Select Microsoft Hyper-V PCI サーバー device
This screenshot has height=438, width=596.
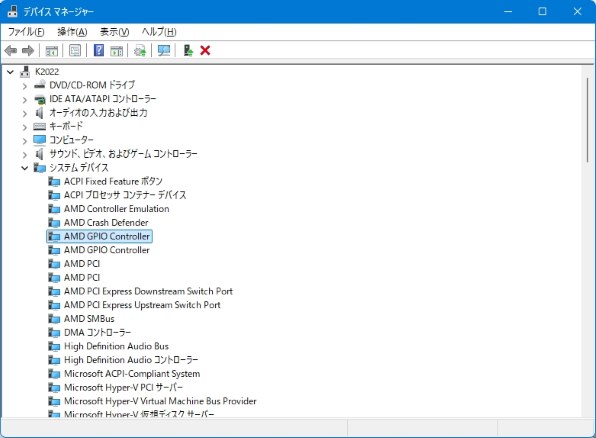[124, 387]
